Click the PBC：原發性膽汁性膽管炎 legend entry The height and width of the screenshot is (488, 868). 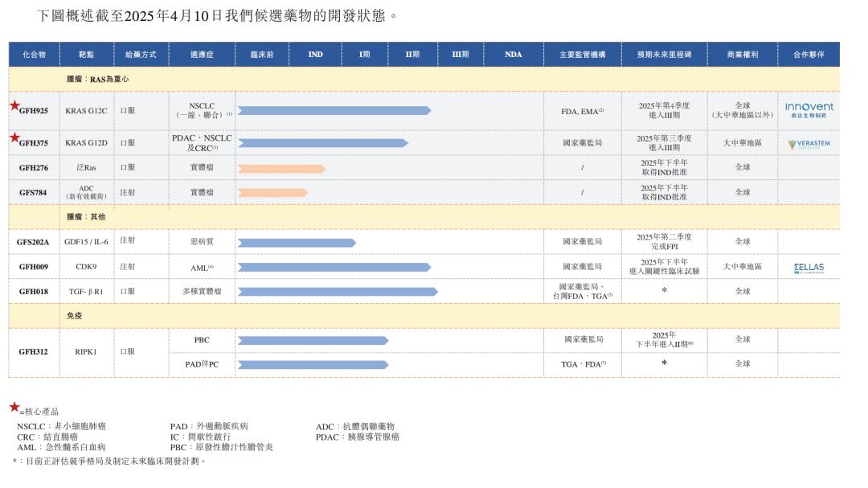tap(222, 448)
